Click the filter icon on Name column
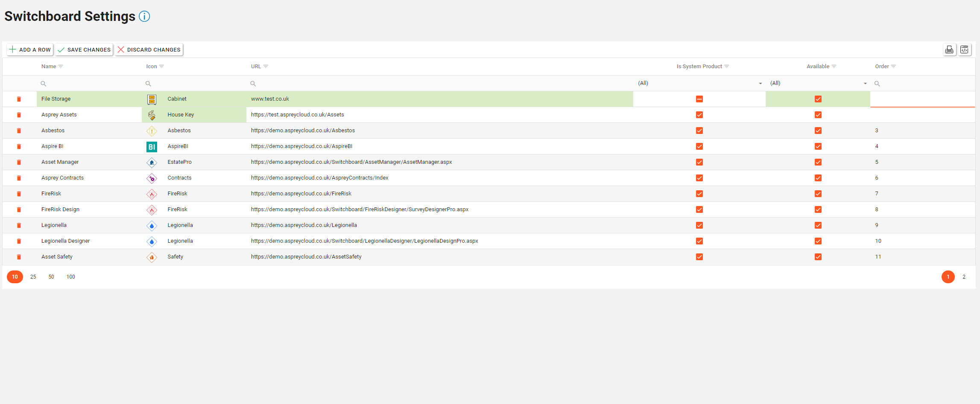The width and height of the screenshot is (980, 404). pos(61,67)
